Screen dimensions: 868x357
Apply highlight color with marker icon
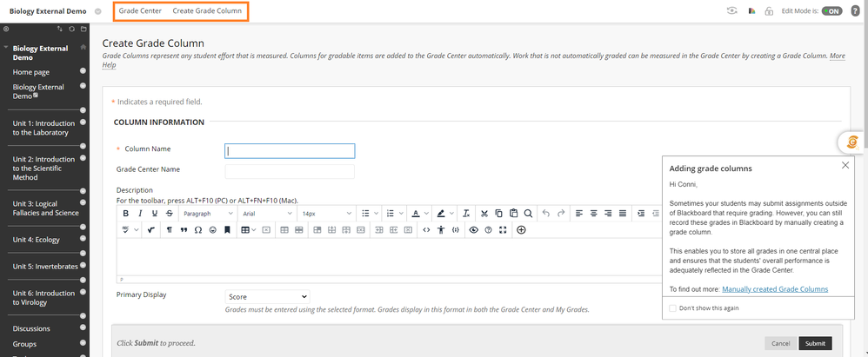(x=441, y=214)
